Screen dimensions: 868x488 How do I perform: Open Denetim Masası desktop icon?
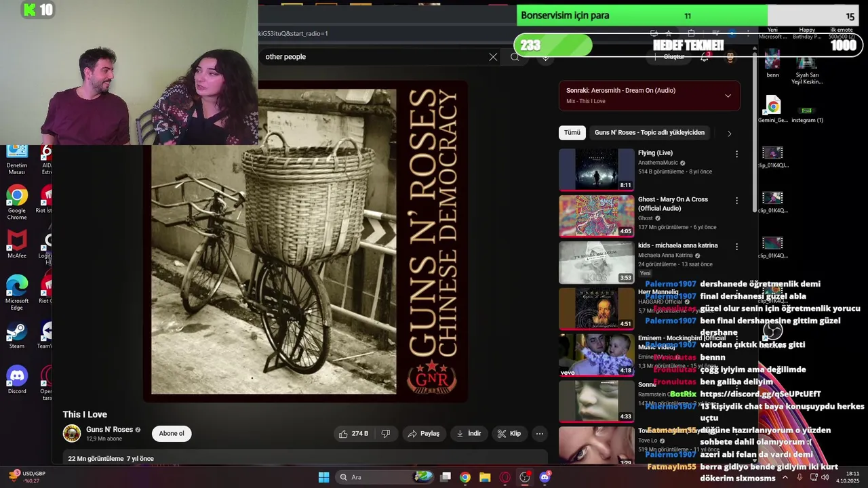tap(17, 160)
